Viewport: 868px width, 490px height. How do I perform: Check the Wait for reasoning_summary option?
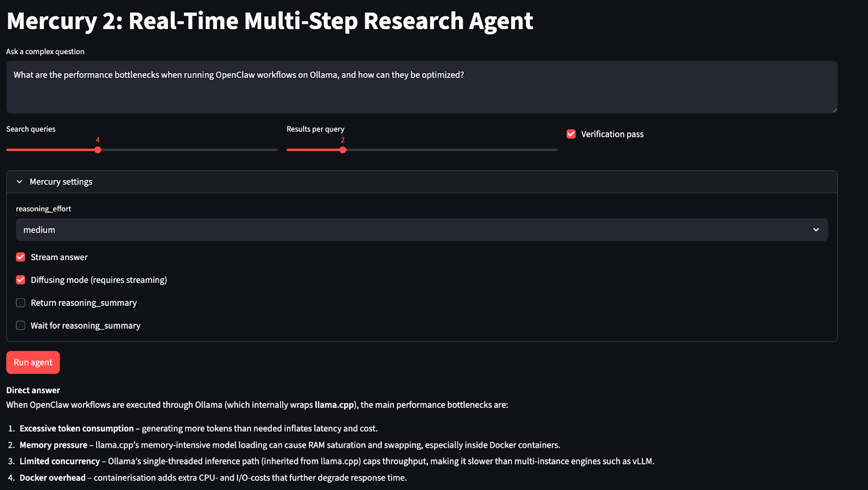coord(21,325)
